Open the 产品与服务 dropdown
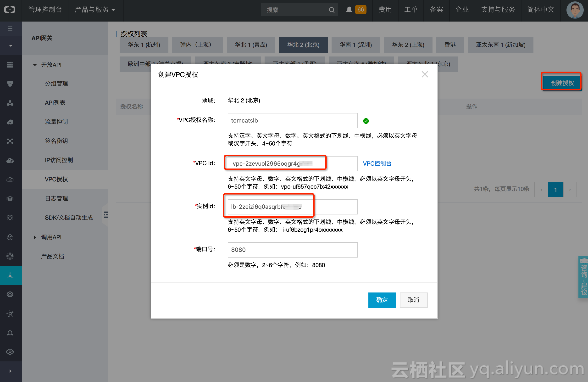The height and width of the screenshot is (382, 588). [95, 10]
